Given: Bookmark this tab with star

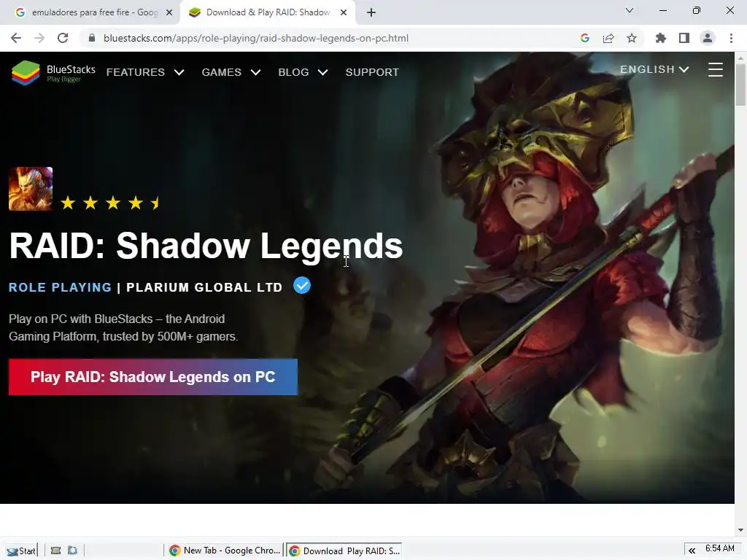Looking at the screenshot, I should [x=632, y=38].
